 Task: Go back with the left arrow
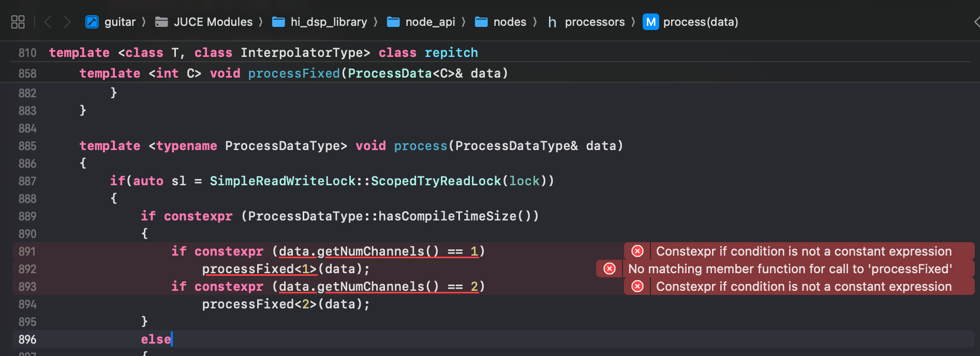click(x=48, y=22)
